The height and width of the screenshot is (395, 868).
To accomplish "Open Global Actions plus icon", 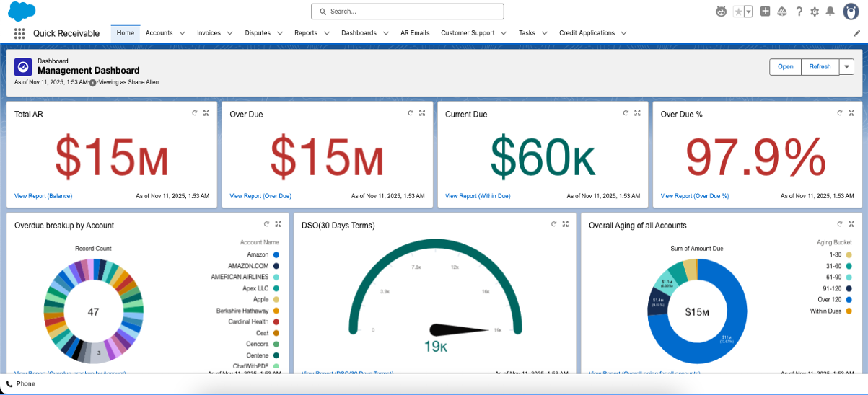I will point(766,12).
